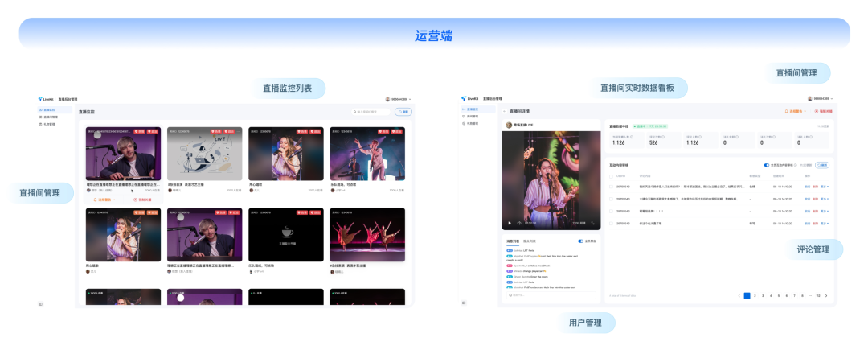Click the 秀场直播LIVE host avatar

[508, 126]
